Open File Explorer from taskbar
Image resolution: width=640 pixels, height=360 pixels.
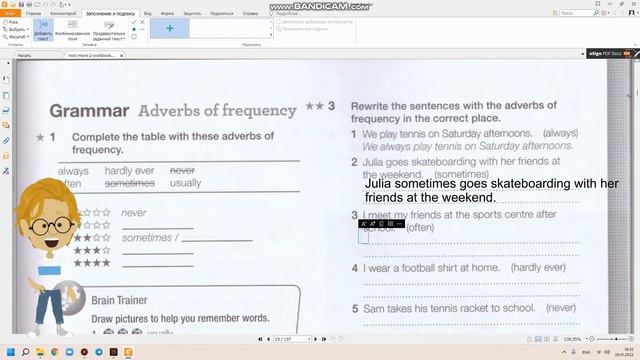coord(40,352)
